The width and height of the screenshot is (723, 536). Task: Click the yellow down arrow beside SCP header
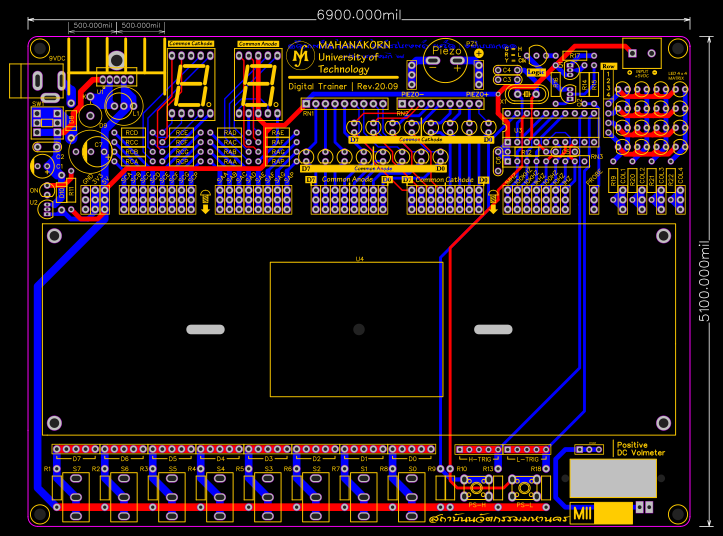click(206, 202)
